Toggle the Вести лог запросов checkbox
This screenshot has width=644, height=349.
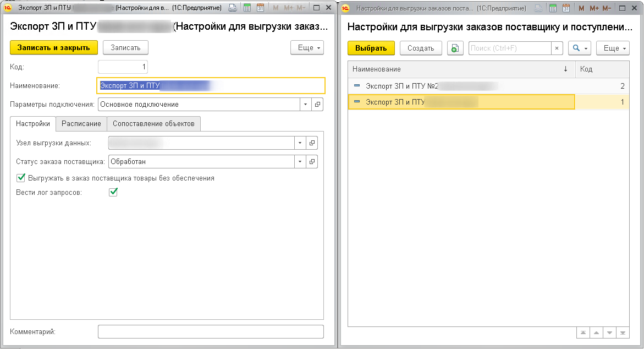113,192
